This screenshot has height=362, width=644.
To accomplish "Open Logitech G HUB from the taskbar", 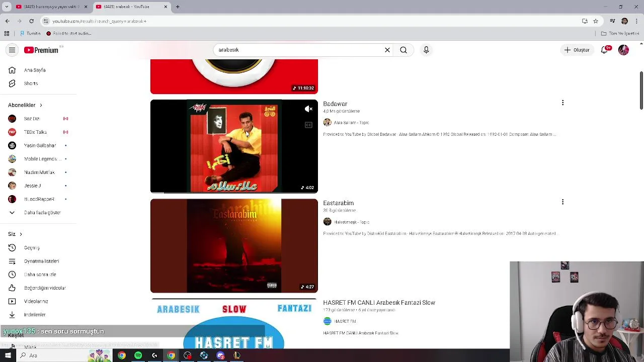I will [x=154, y=355].
